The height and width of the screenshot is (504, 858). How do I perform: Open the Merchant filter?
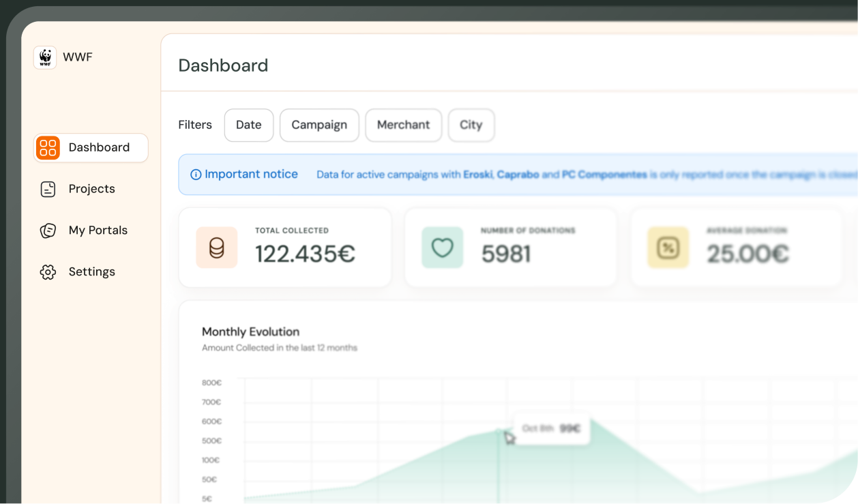tap(404, 125)
